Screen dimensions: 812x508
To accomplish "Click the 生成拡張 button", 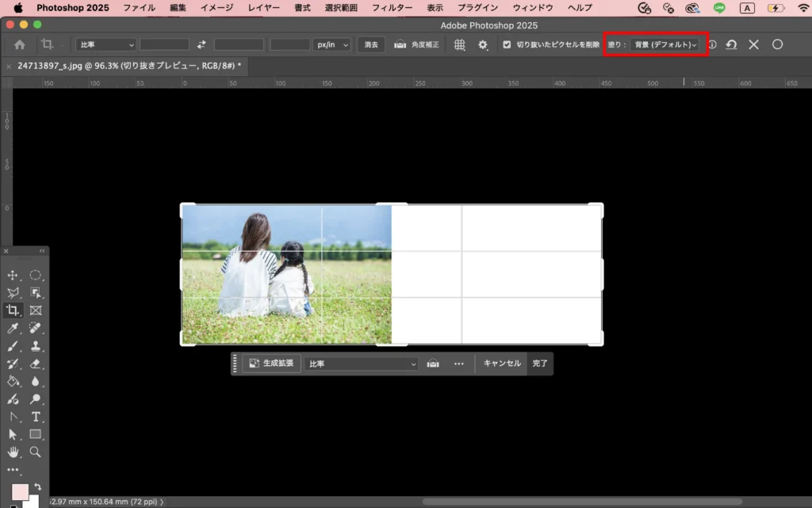I will pyautogui.click(x=271, y=364).
